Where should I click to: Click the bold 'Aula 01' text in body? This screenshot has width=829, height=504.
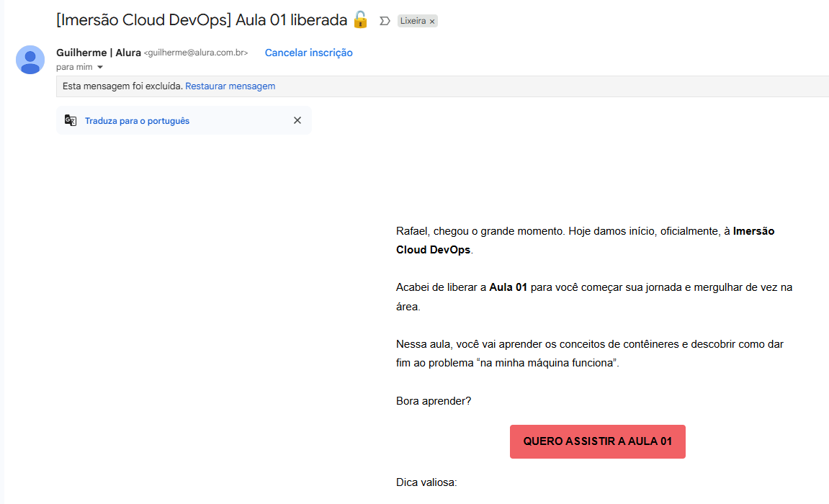(508, 287)
